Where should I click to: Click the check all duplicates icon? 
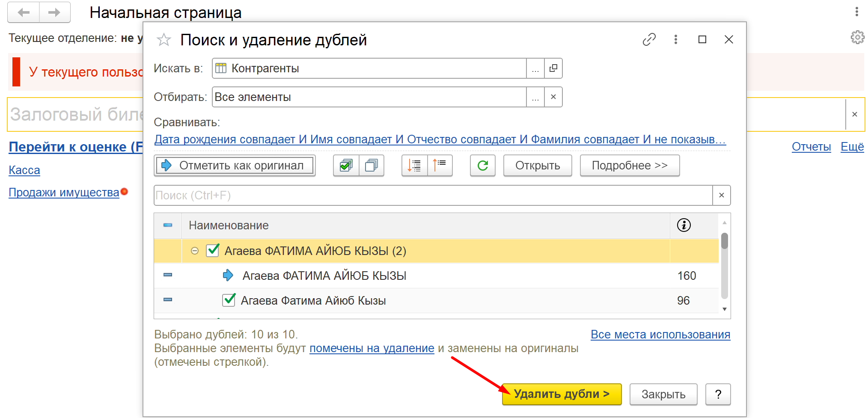pos(346,166)
